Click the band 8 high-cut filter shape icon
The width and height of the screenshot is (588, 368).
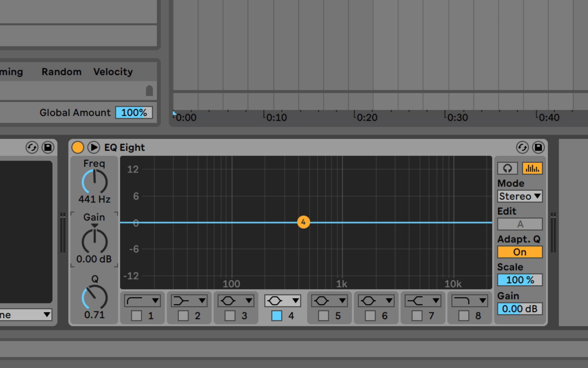[x=462, y=301]
